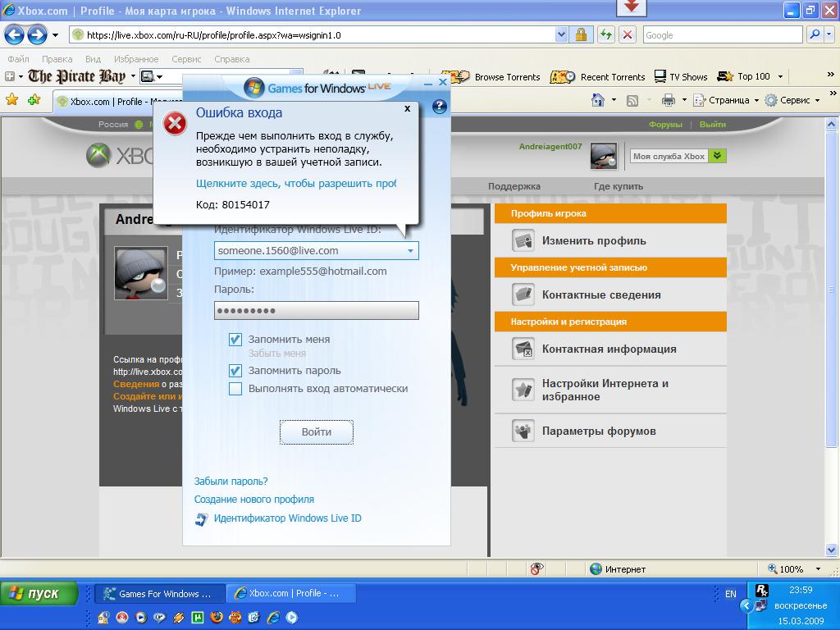Expand the Моя служба Xbox dropdown
840x630 pixels.
717,156
